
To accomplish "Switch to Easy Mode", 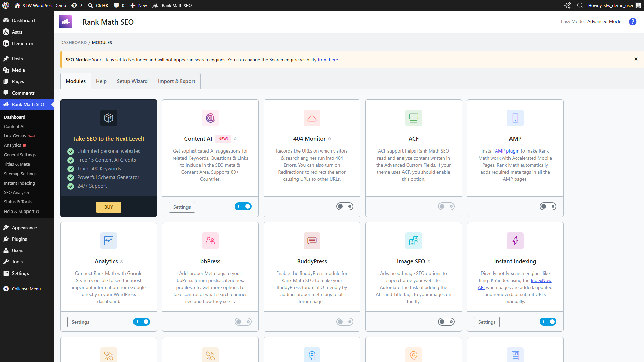I will (x=572, y=21).
